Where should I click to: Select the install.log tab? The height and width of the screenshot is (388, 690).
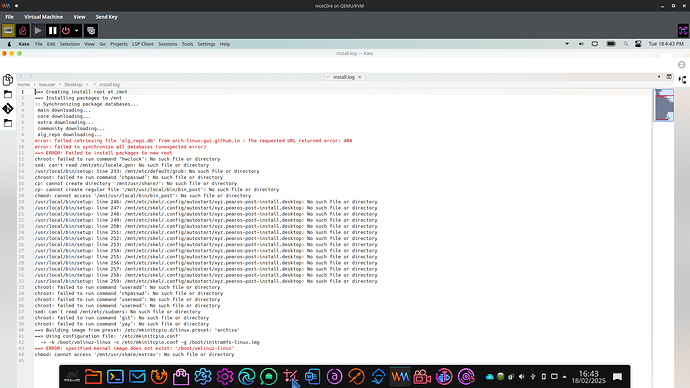click(344, 77)
